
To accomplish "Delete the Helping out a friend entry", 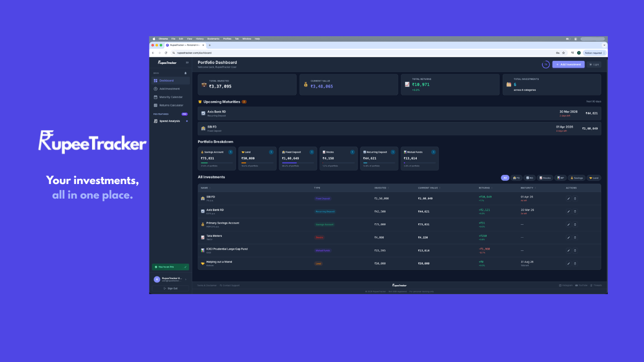I will [575, 263].
